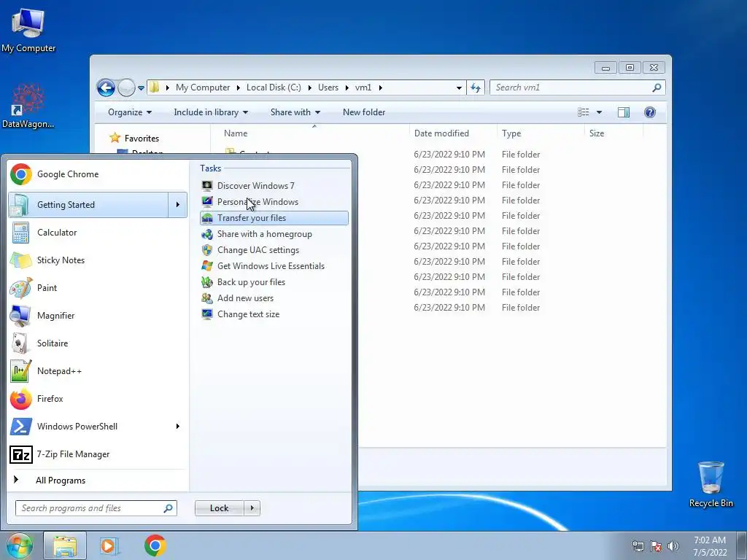This screenshot has height=560, width=747.
Task: Sort by the Name column header
Action: [314, 133]
